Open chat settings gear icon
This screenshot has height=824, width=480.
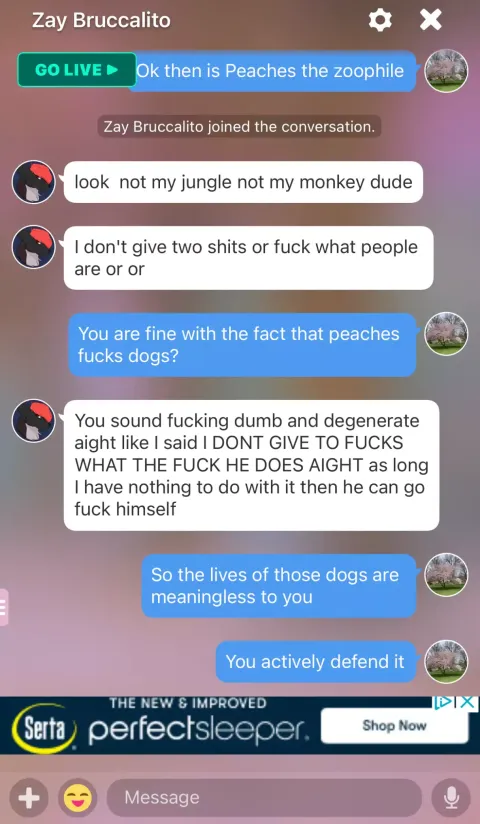coord(380,20)
